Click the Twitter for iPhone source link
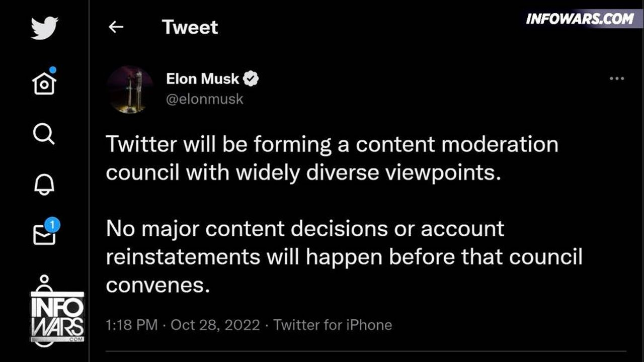 [333, 325]
